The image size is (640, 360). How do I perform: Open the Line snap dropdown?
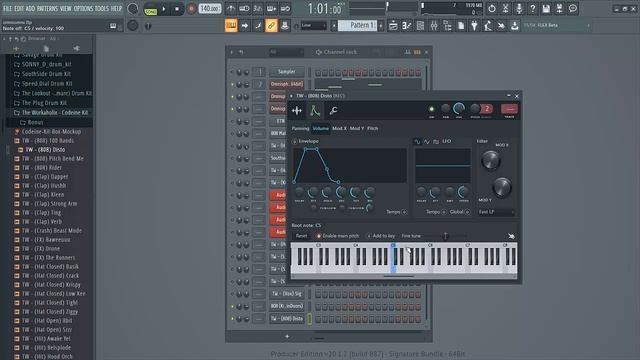(x=313, y=26)
